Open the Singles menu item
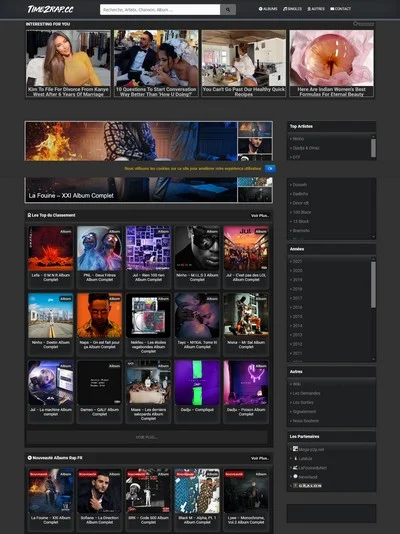 [x=292, y=9]
